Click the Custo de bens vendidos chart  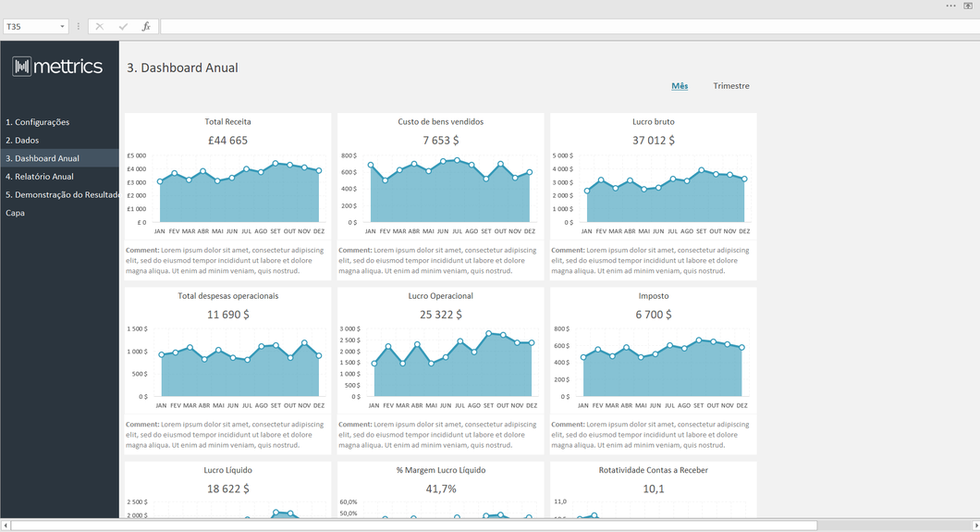(x=441, y=192)
